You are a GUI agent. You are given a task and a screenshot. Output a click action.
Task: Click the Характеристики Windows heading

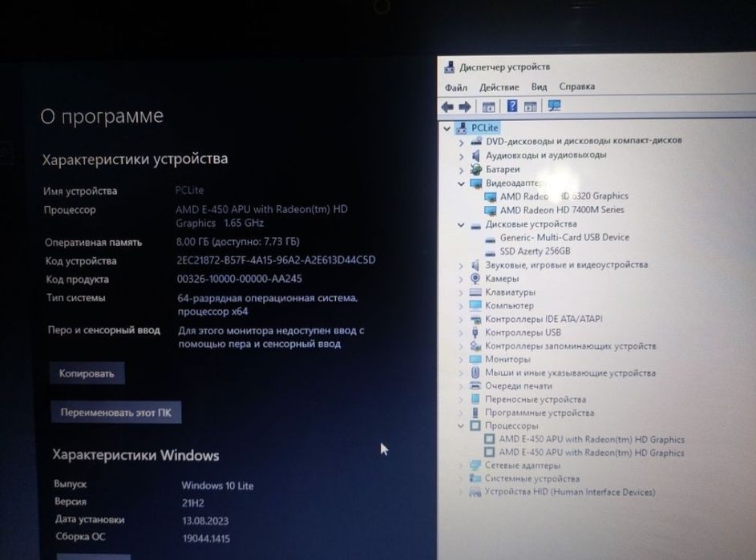click(135, 455)
